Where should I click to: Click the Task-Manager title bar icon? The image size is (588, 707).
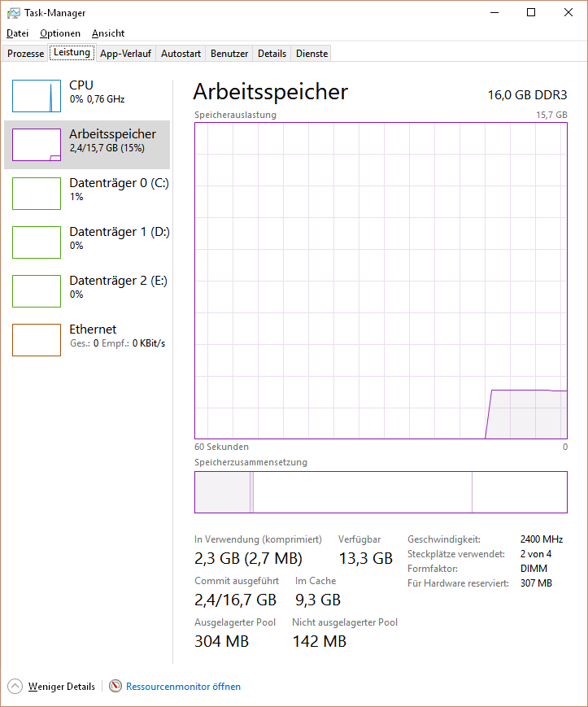(x=14, y=13)
